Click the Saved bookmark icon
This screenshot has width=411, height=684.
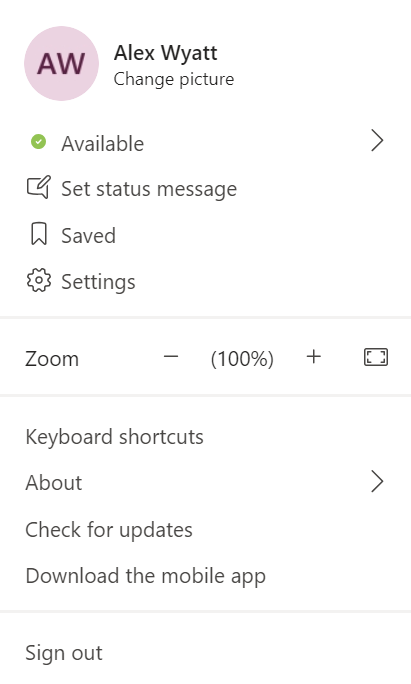pyautogui.click(x=39, y=234)
